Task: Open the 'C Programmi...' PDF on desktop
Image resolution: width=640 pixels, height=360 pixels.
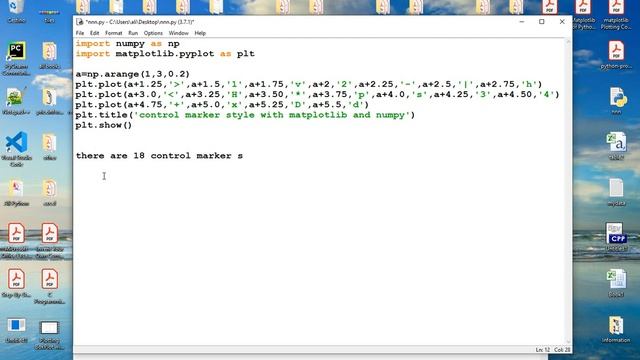Action: 49,286
